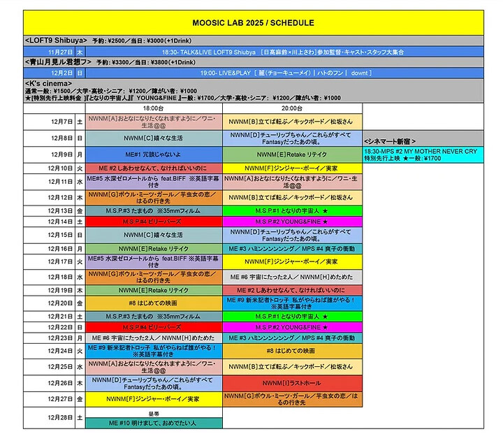Select NWNM[G] in the 12月18日 row

154,277
